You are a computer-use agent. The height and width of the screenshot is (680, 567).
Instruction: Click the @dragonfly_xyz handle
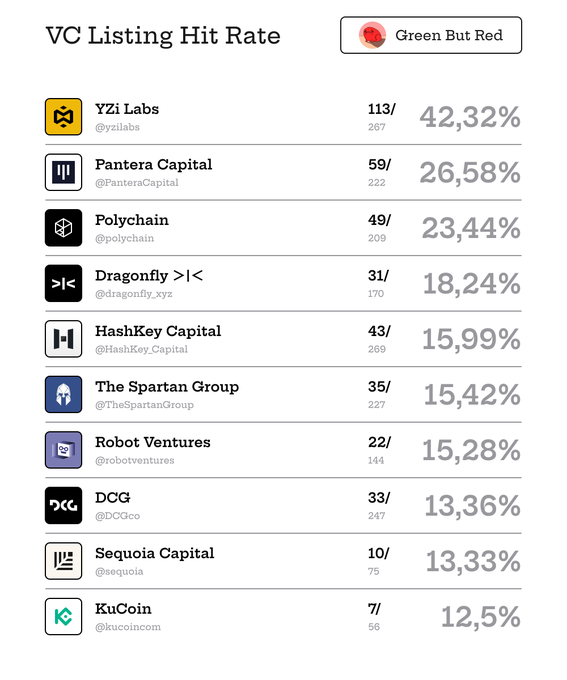click(134, 294)
